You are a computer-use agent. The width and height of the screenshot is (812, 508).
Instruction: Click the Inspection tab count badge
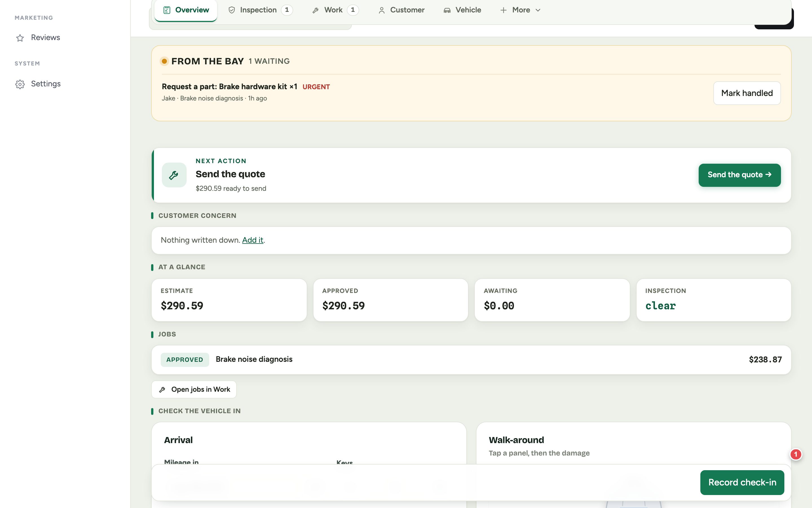(287, 10)
